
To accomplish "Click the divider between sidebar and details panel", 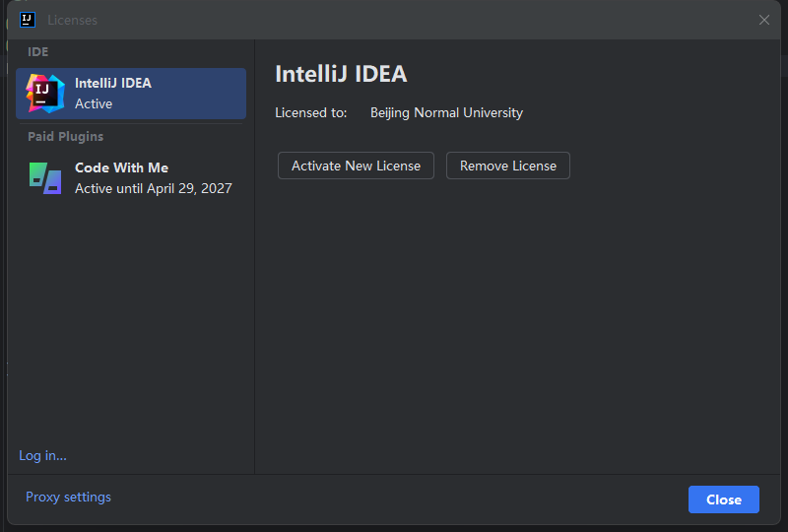I will [255, 256].
